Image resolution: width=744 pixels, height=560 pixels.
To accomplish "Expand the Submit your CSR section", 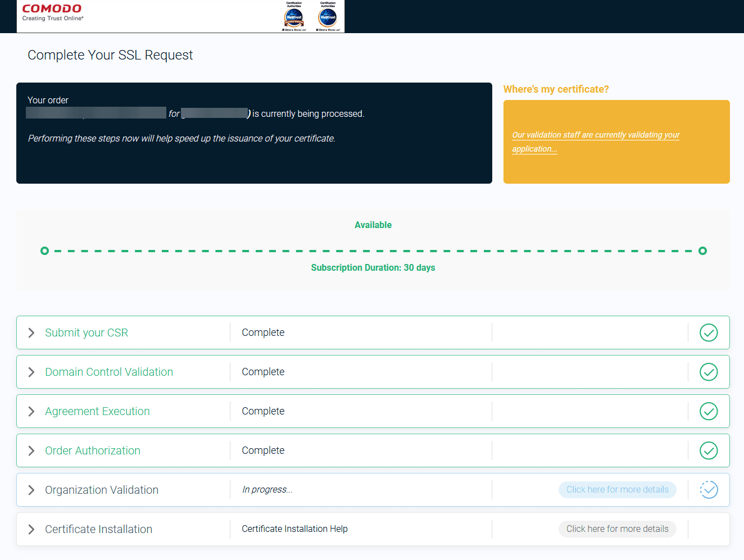I will point(31,333).
